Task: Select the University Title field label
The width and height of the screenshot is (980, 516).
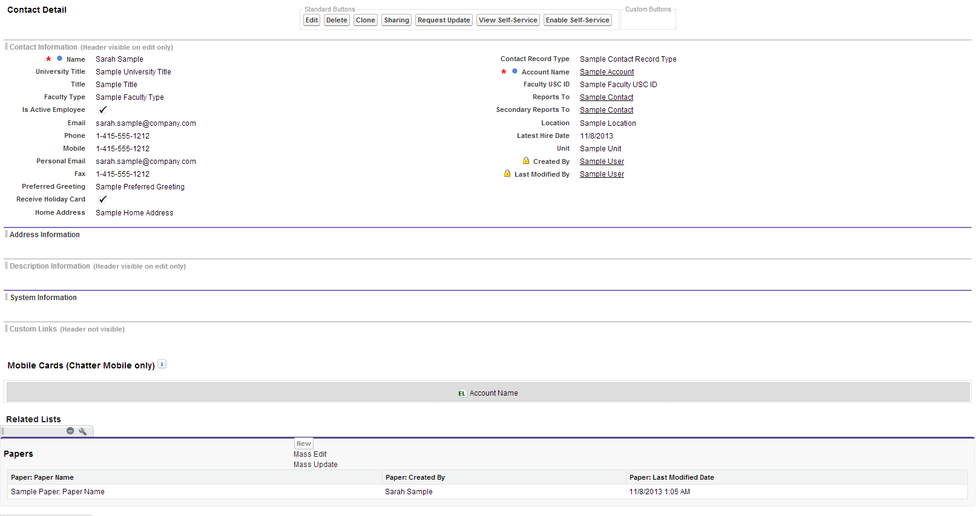Action: pyautogui.click(x=61, y=71)
